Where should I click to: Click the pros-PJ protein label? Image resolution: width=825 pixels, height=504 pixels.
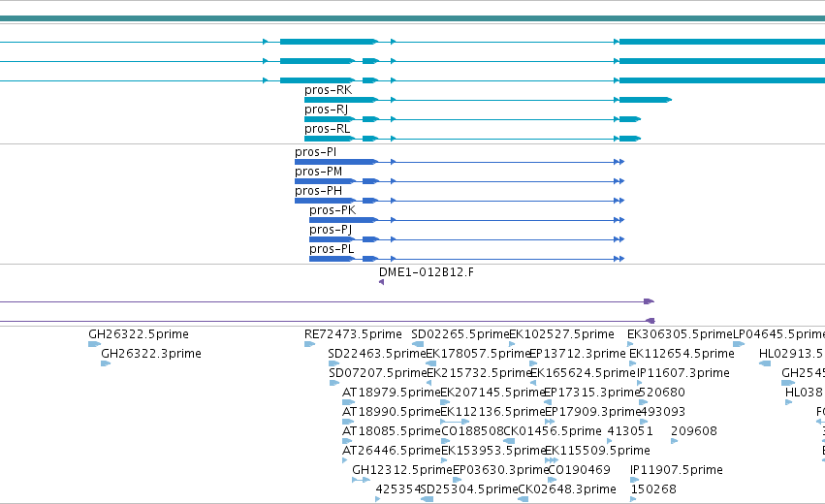331,230
